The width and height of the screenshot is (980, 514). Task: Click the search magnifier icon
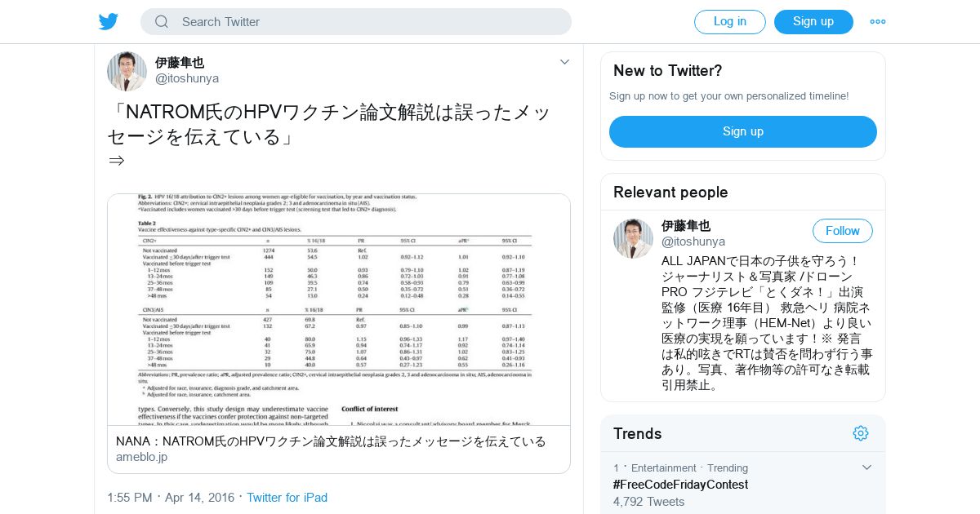[x=162, y=22]
